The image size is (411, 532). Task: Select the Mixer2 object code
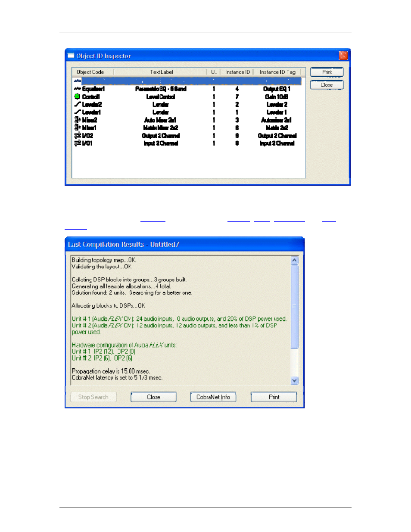(x=90, y=120)
